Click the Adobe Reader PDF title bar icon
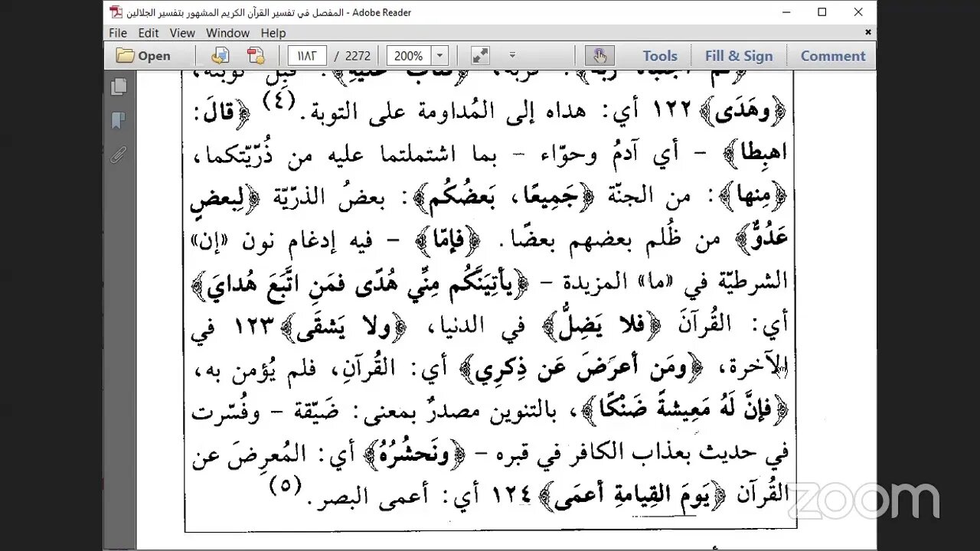Viewport: 980px width, 551px height. click(116, 12)
